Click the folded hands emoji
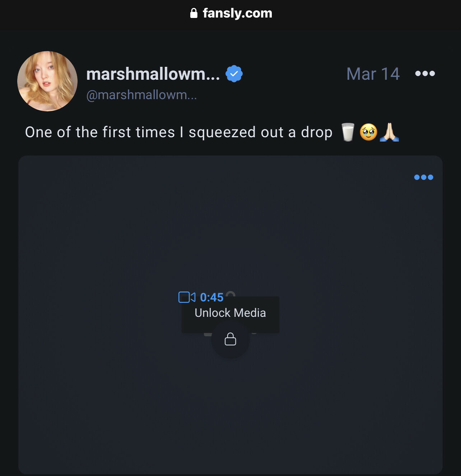The height and width of the screenshot is (476, 461). (390, 132)
